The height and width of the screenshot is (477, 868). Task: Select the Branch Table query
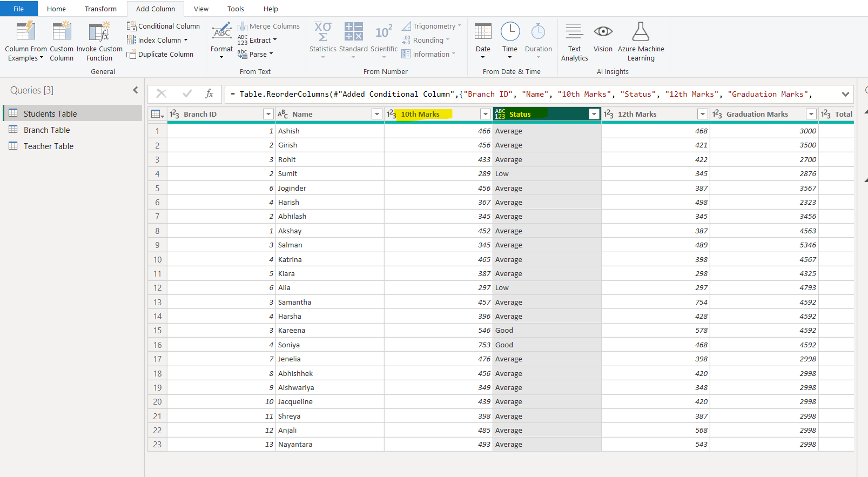coord(46,130)
